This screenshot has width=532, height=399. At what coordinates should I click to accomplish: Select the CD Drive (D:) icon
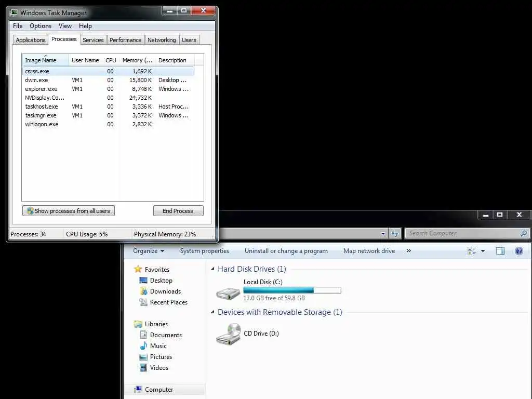[x=228, y=334]
